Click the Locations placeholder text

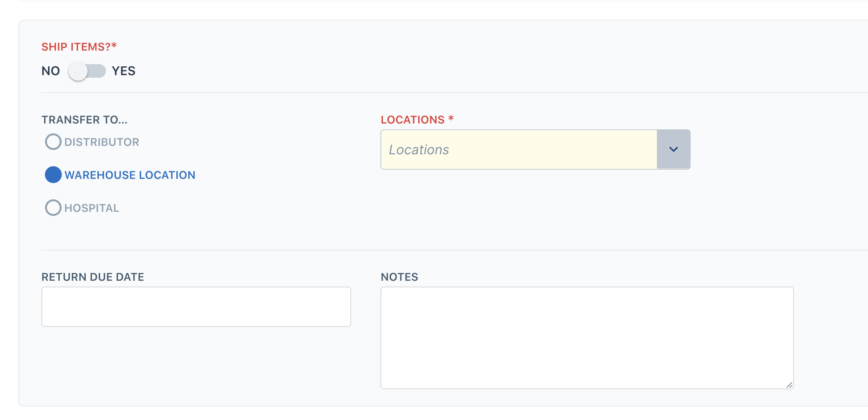[419, 150]
